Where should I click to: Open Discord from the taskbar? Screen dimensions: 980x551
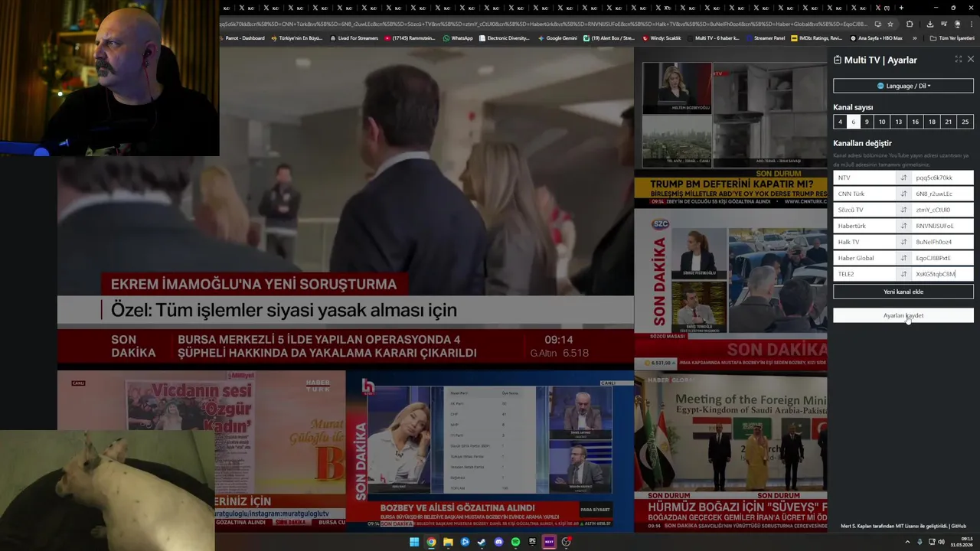coord(498,542)
